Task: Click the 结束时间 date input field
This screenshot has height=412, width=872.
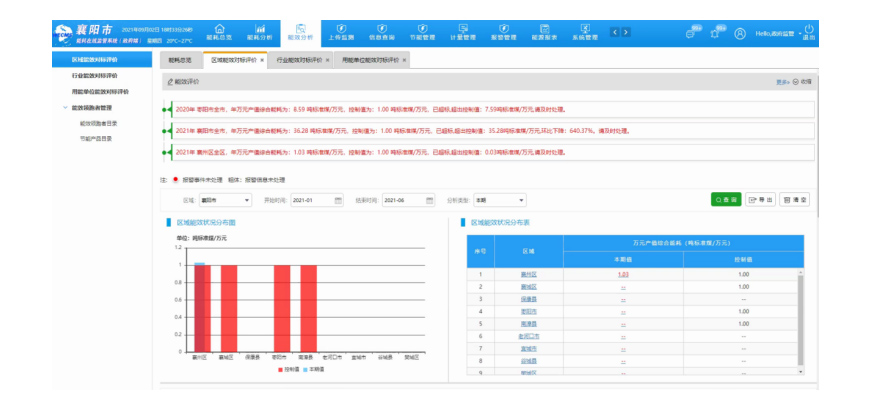Action: point(405,200)
